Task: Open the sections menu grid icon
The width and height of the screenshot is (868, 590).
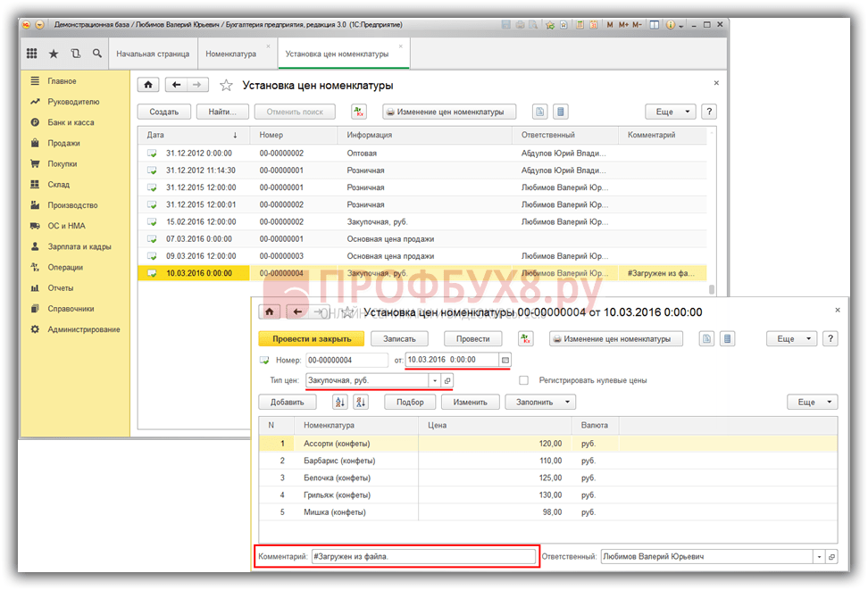Action: (33, 54)
